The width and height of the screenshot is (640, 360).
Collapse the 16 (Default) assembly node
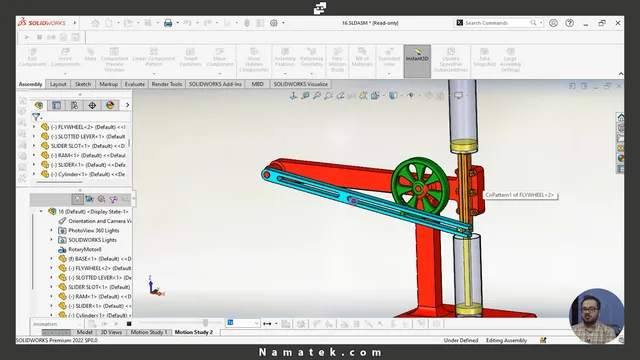point(41,211)
